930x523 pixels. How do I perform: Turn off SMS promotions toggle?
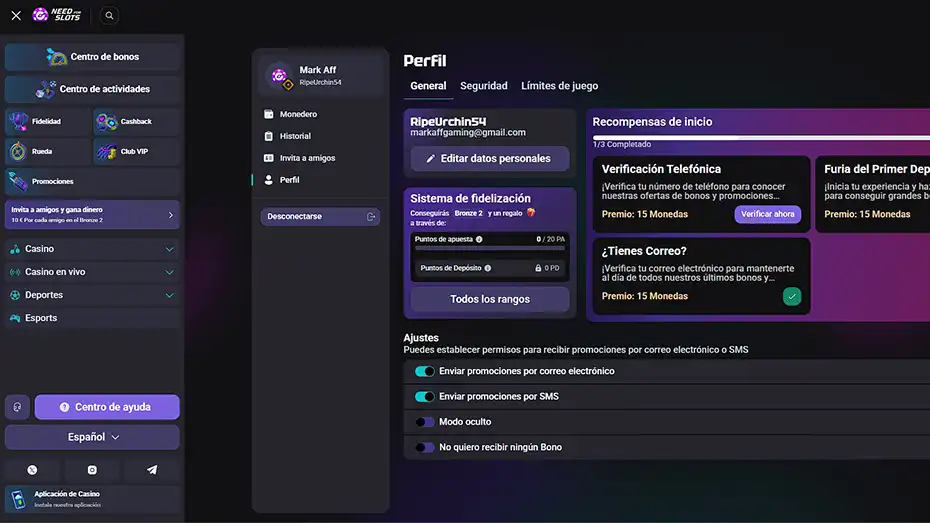click(425, 397)
